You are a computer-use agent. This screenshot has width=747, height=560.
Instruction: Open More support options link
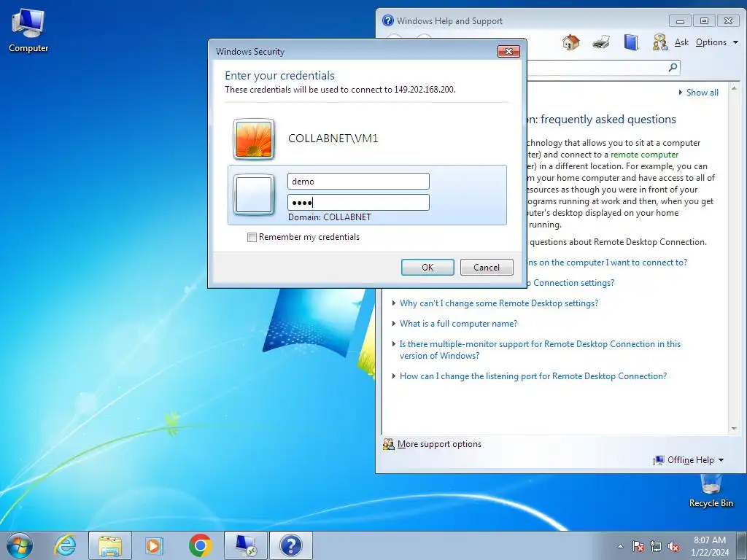pyautogui.click(x=439, y=444)
